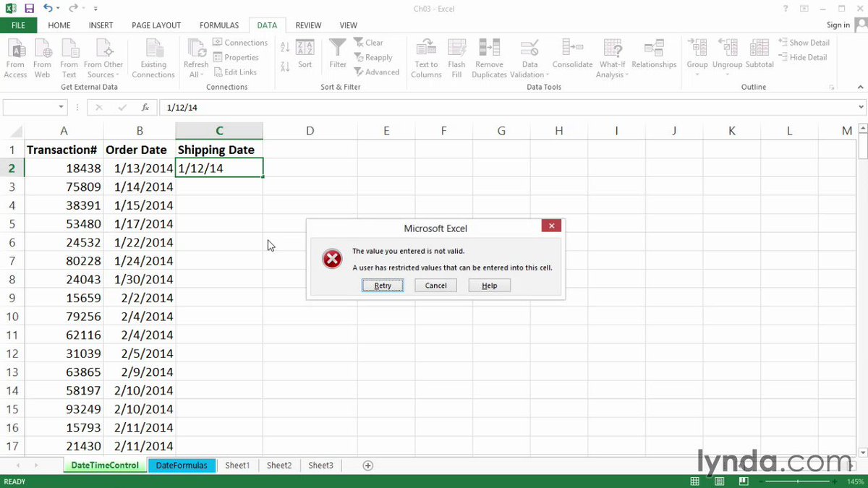Switch to PAGE LAYOUT tab

click(x=156, y=25)
